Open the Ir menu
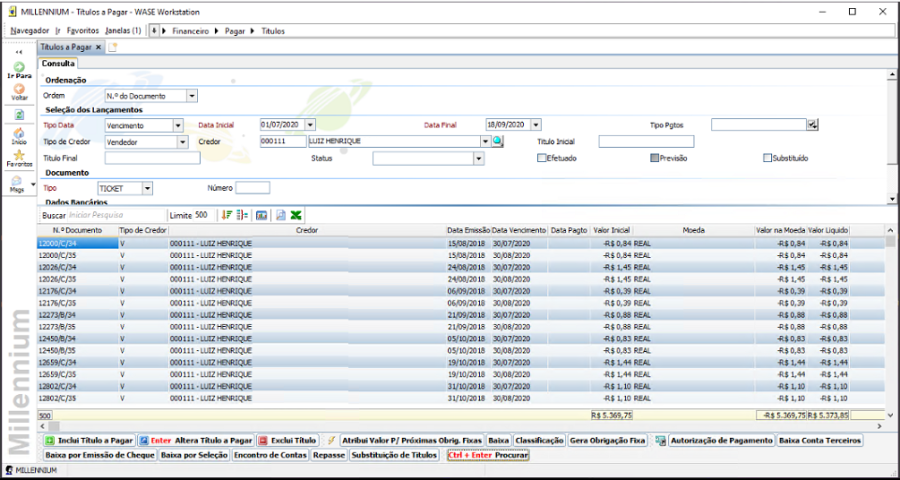 58,30
